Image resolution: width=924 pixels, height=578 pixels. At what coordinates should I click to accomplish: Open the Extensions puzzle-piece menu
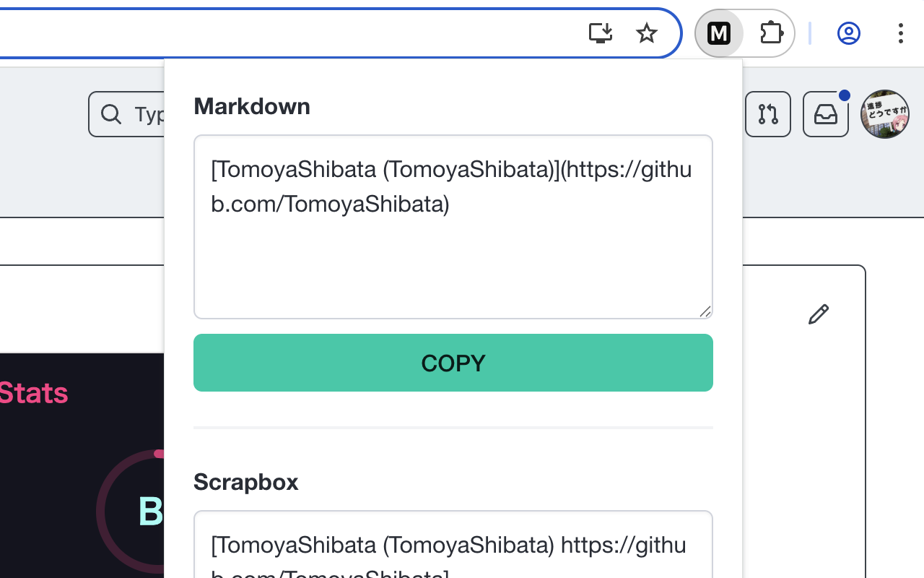[771, 33]
